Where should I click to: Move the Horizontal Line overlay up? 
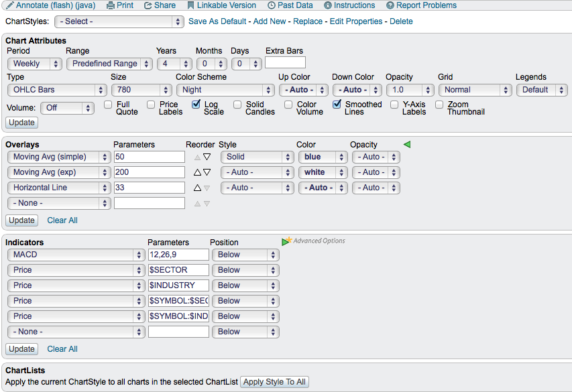[x=198, y=188]
